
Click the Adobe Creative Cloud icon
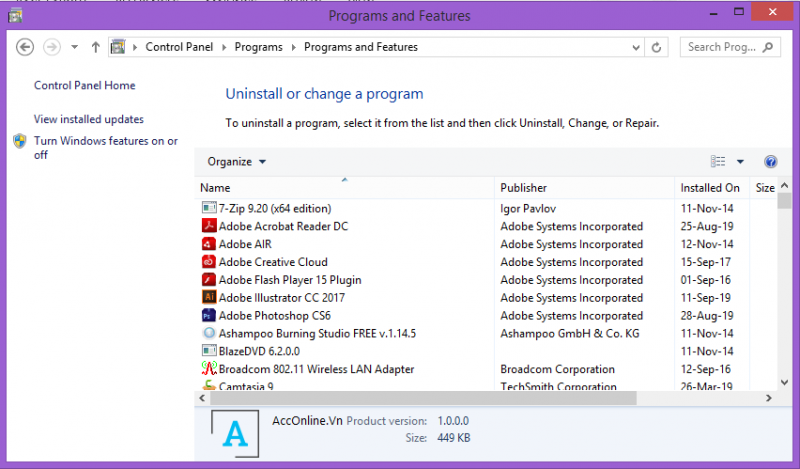click(x=209, y=261)
